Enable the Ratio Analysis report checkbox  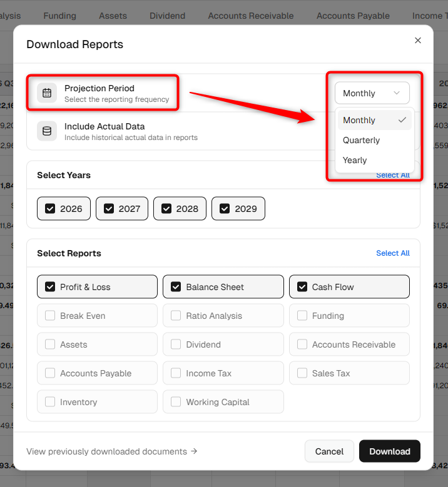click(176, 316)
